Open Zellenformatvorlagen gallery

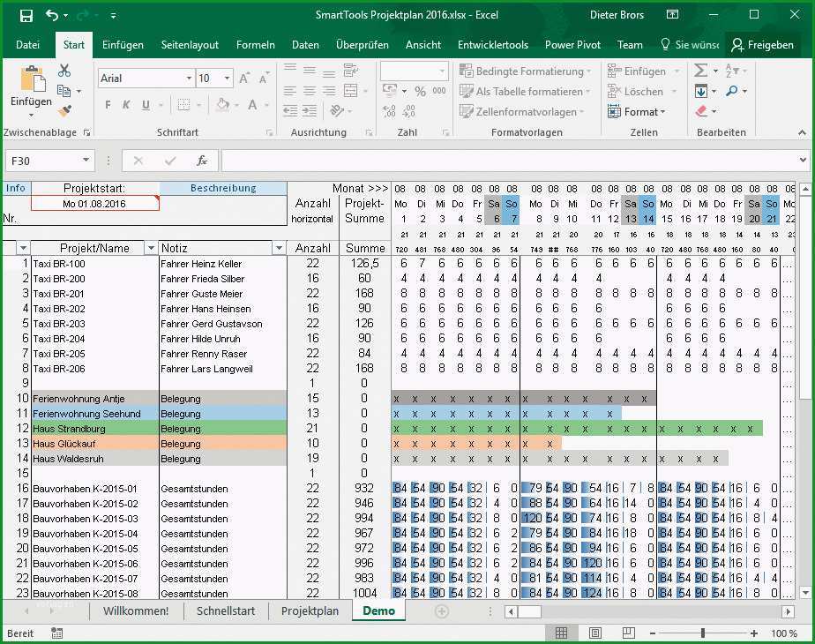pyautogui.click(x=522, y=112)
